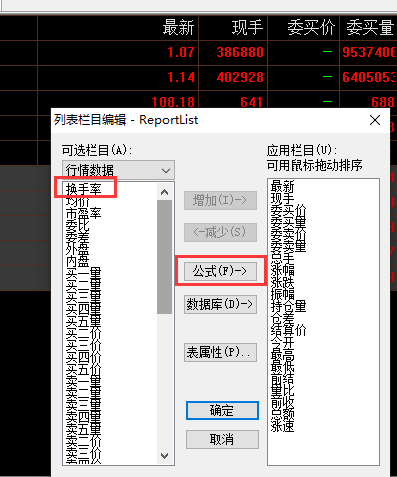Image resolution: width=397 pixels, height=477 pixels.
Task: Open the 公式(F)-> formula button
Action: point(220,271)
